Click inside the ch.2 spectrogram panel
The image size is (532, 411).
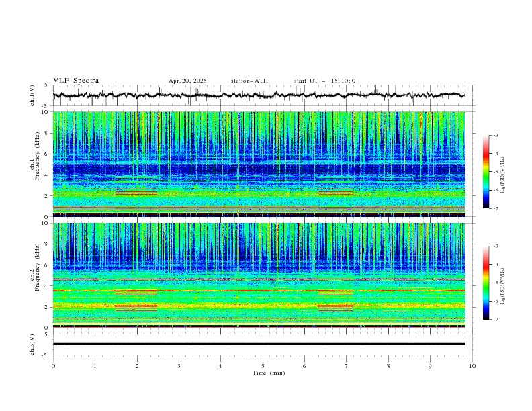259,275
